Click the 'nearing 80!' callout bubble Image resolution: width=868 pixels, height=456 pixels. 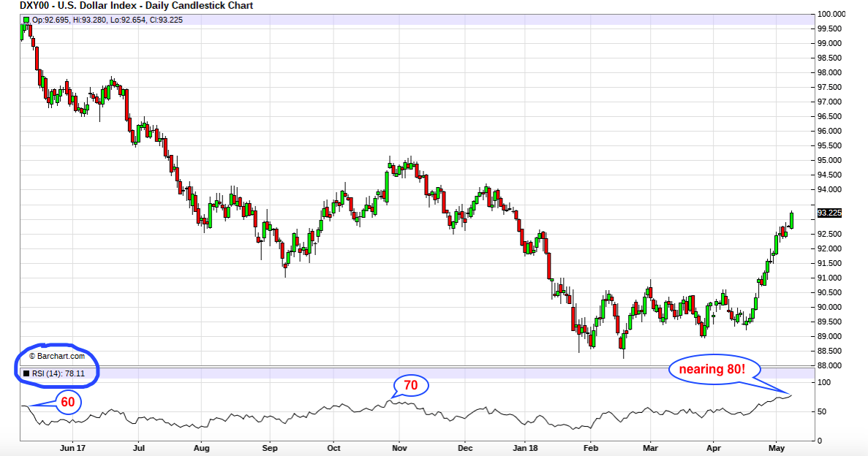(x=714, y=369)
